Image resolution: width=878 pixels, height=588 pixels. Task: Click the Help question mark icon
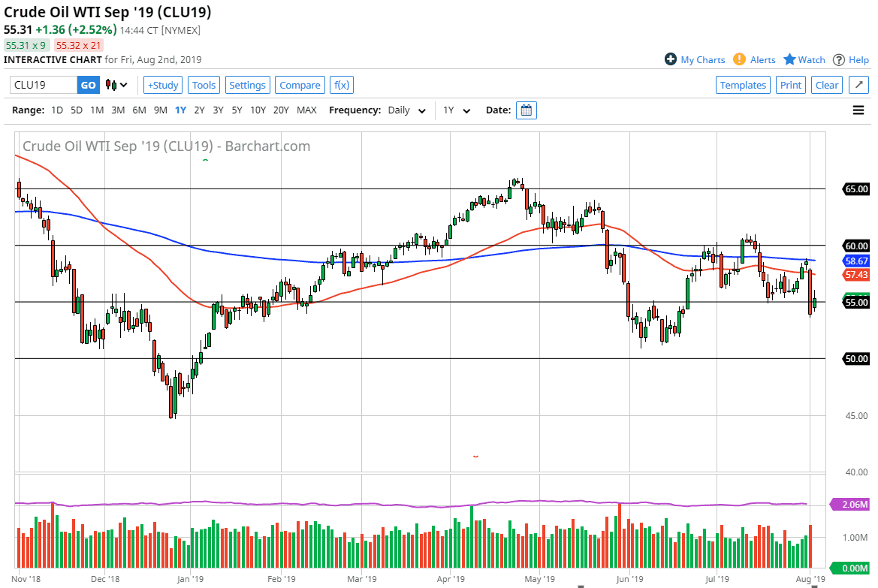pyautogui.click(x=839, y=59)
